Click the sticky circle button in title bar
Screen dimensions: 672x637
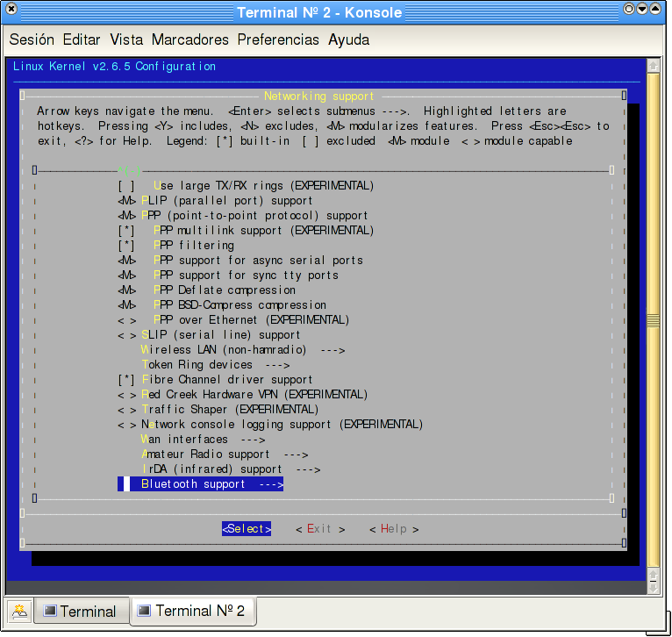point(628,9)
